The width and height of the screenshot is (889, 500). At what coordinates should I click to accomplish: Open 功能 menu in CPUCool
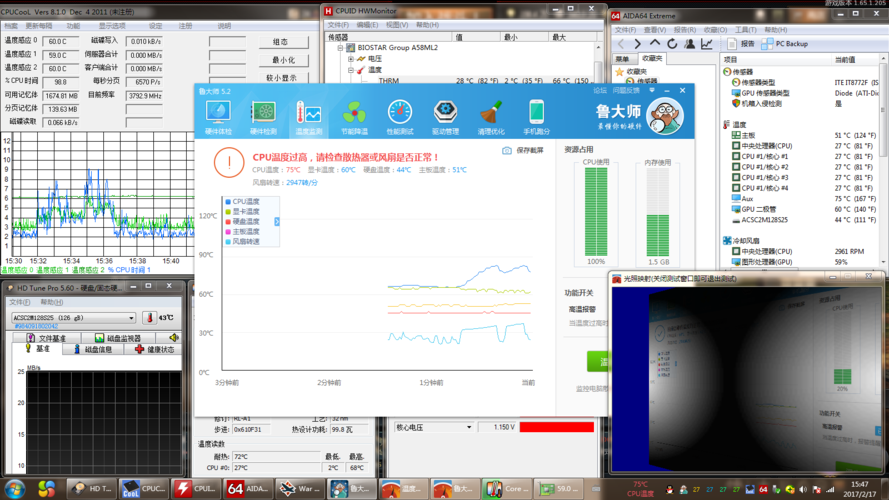73,26
